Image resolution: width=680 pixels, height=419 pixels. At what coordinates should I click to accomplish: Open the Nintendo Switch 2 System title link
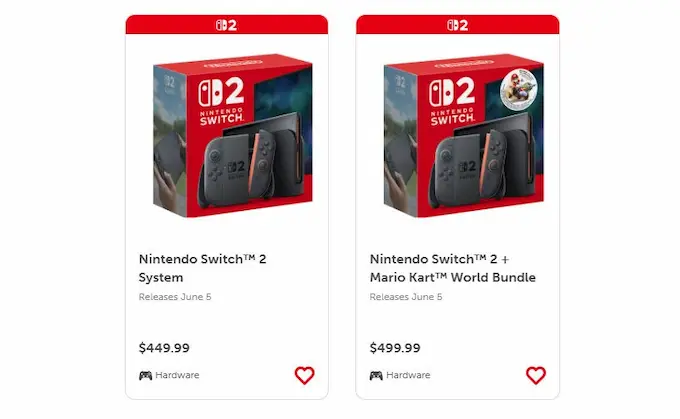[x=203, y=268]
